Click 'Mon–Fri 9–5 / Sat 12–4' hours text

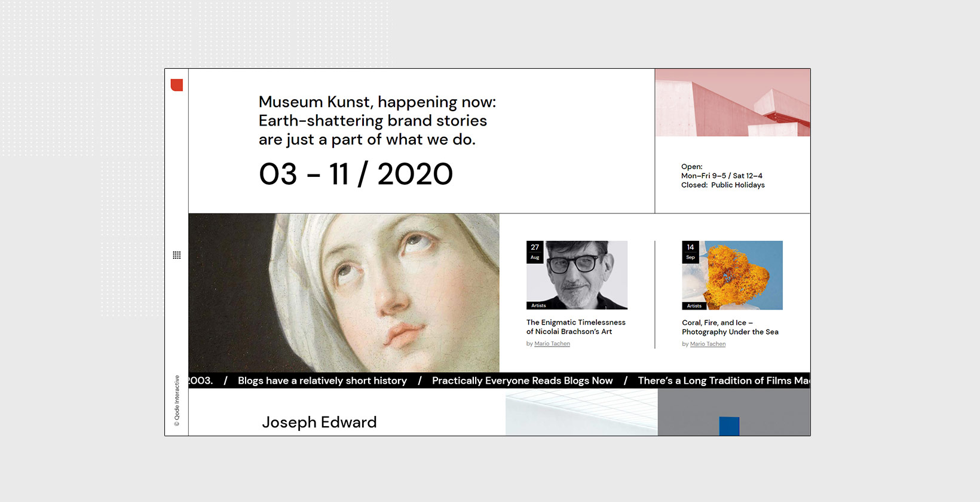point(722,176)
